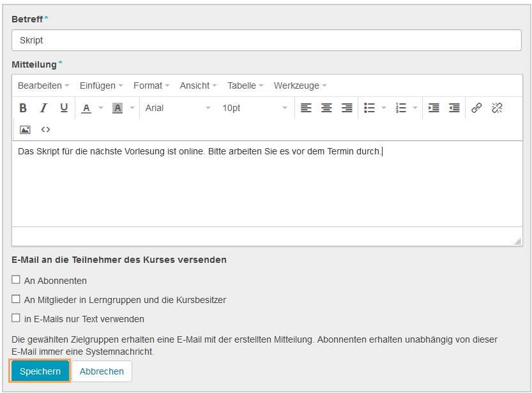532x393 pixels.
Task: Check 'in E-Mails nur Text verwenden'
Action: 15,319
